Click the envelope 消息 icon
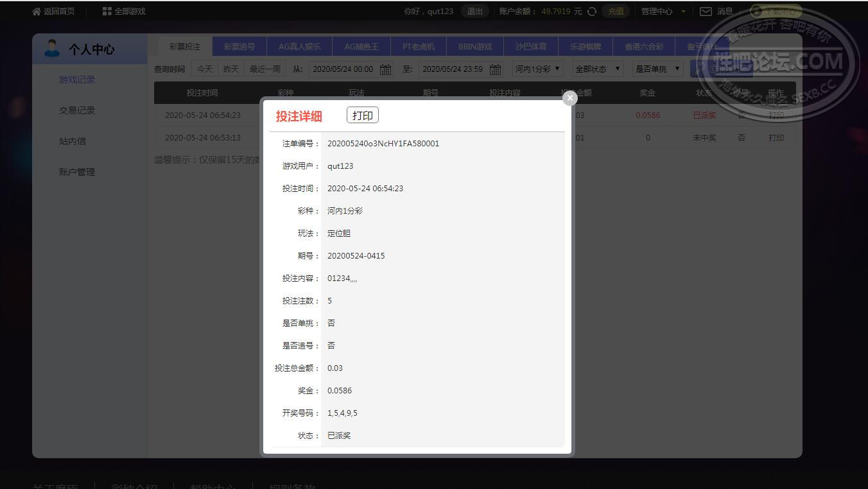The width and height of the screenshot is (868, 489). (x=706, y=12)
